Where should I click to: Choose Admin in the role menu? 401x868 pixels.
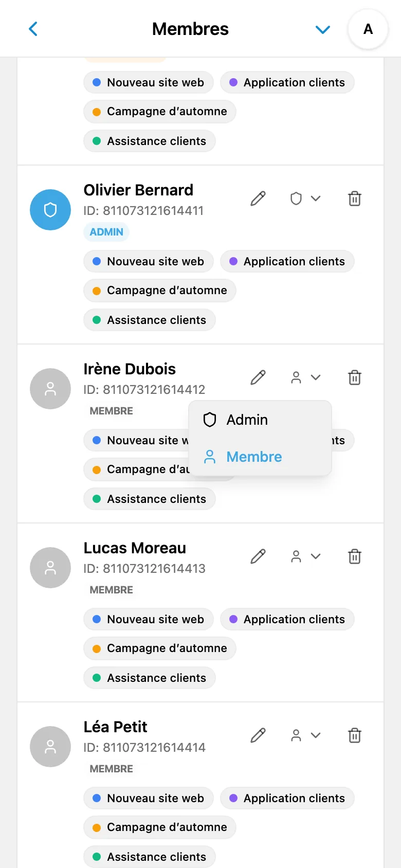click(x=260, y=420)
